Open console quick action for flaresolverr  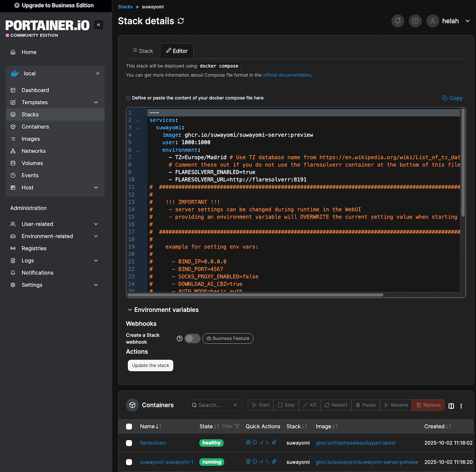click(x=268, y=442)
